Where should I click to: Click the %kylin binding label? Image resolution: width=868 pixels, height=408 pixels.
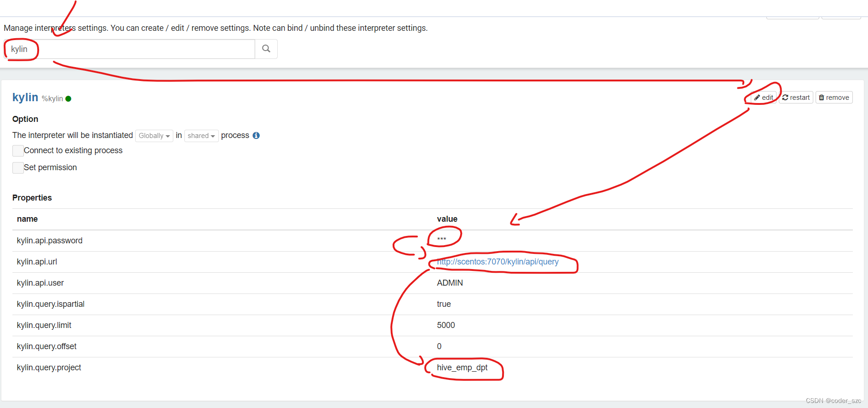(52, 98)
